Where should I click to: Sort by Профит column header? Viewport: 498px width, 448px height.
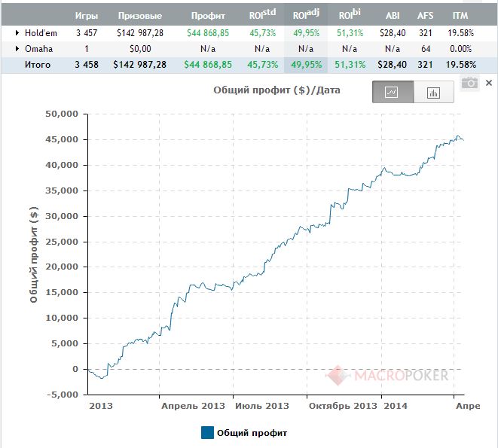coord(208,16)
